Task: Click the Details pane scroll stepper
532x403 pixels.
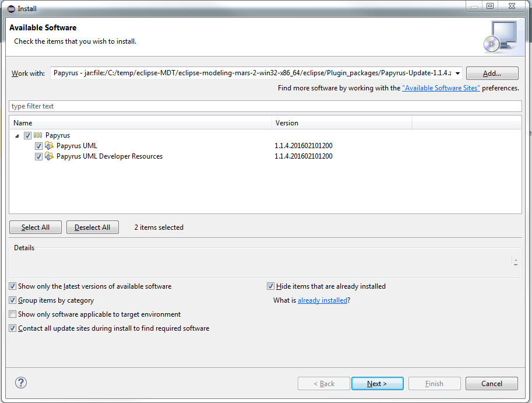Action: [x=516, y=262]
